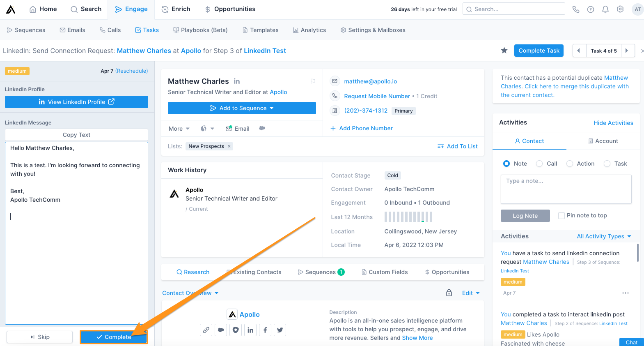Screen dimensions: 644x346
Task: Open the Chat widget button
Action: pyautogui.click(x=632, y=342)
